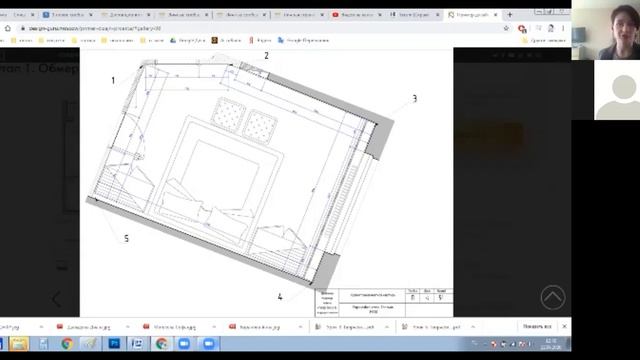The height and width of the screenshot is (360, 640).
Task: Click callout number 1 on drawing
Action: click(x=113, y=81)
